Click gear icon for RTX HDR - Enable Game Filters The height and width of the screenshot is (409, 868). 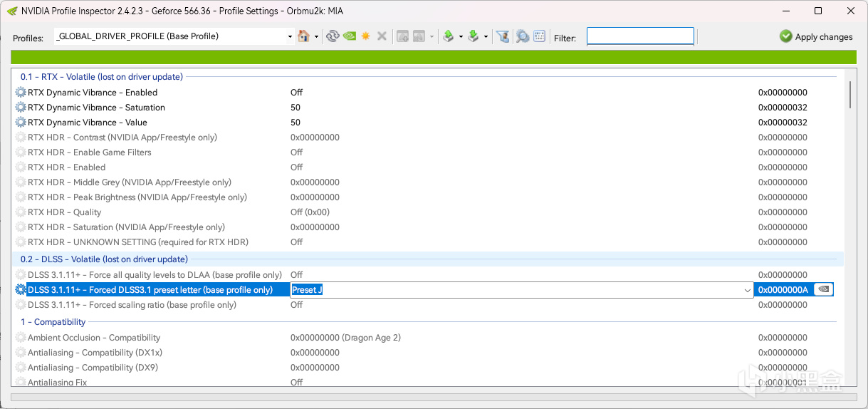point(21,152)
